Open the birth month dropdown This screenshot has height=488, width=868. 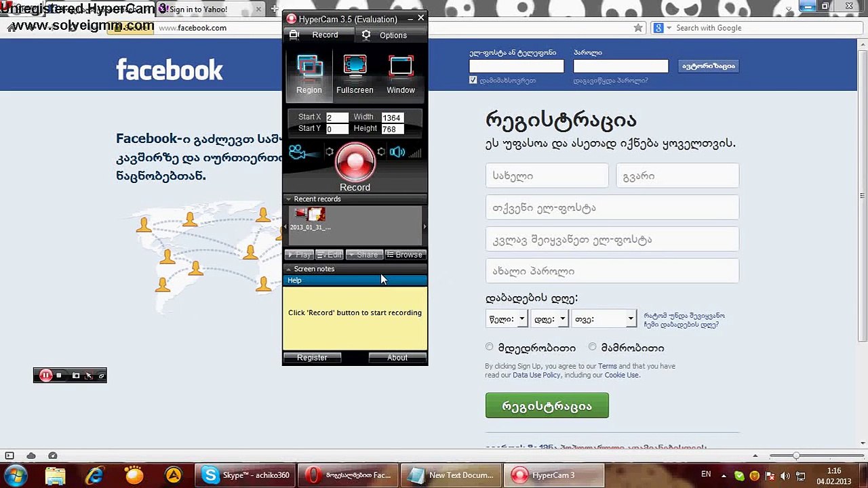click(x=604, y=319)
